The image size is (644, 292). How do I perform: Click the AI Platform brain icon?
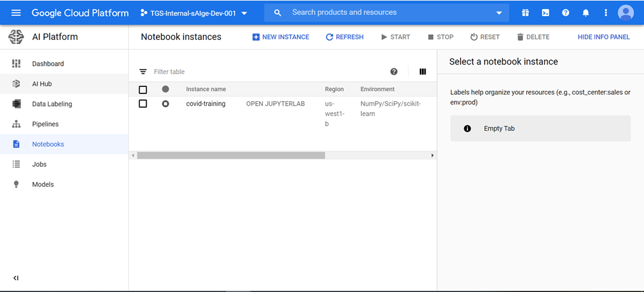pos(16,37)
